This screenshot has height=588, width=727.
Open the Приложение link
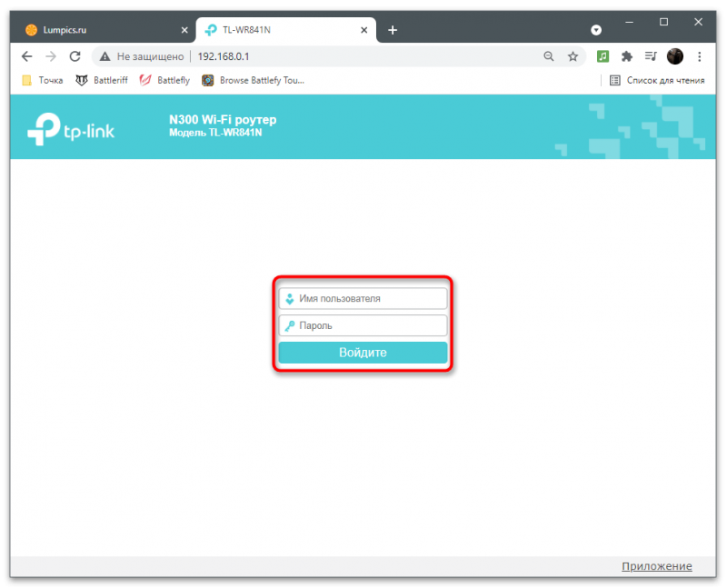coord(656,566)
